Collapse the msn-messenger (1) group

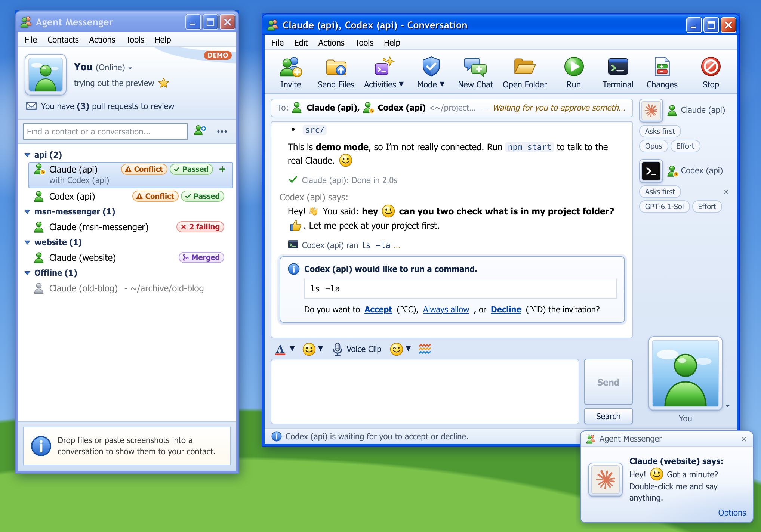point(27,211)
